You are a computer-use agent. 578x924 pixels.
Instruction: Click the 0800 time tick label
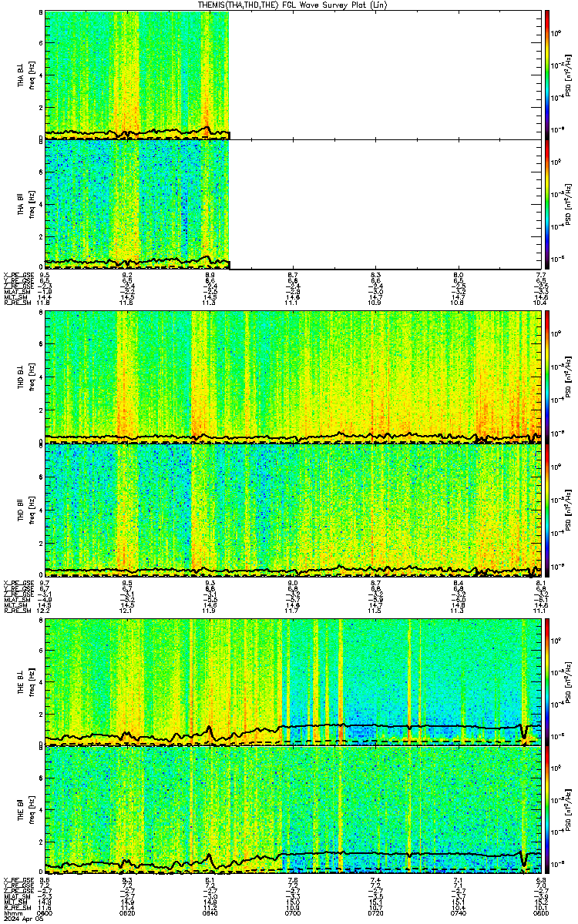click(540, 914)
